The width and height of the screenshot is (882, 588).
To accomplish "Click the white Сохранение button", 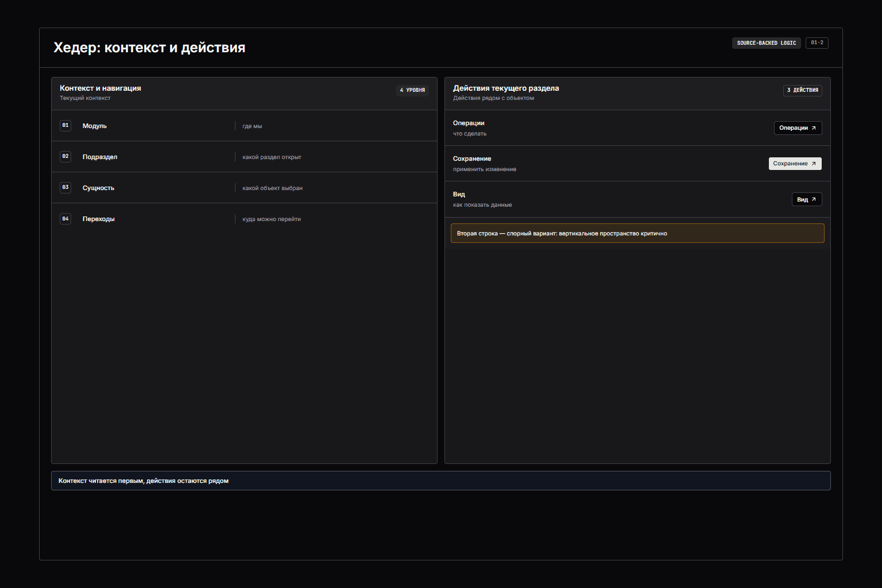I will [795, 164].
